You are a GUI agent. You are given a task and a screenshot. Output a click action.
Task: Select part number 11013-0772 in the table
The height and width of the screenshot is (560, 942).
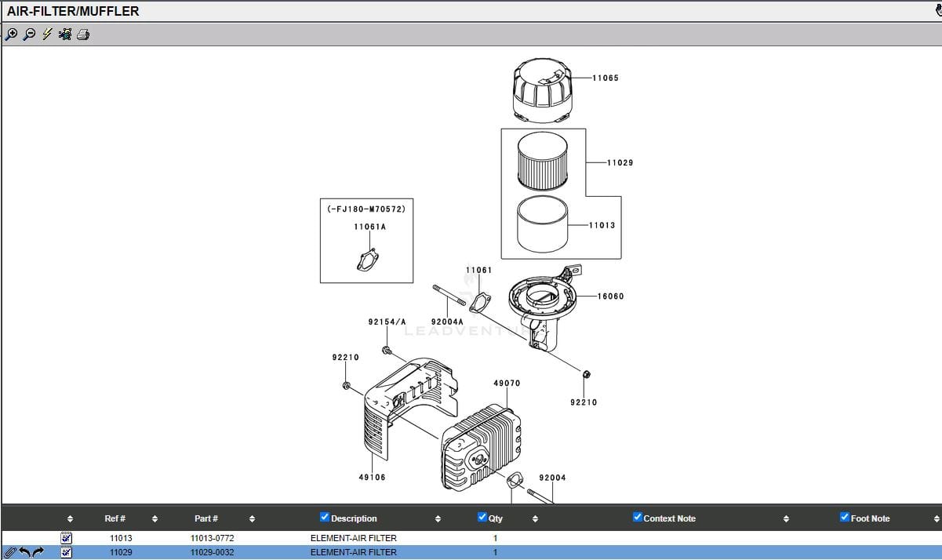(x=213, y=538)
